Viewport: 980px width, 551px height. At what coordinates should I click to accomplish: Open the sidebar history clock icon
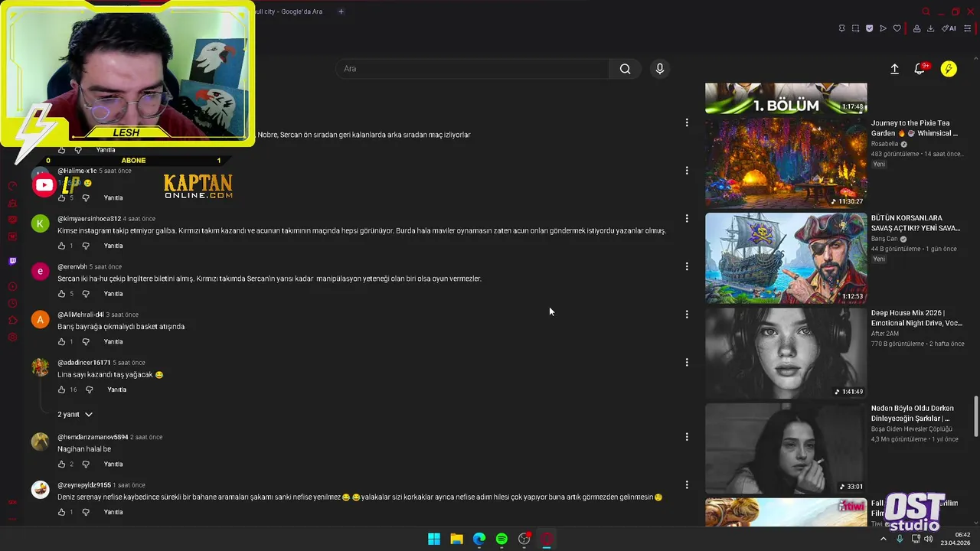[12, 304]
